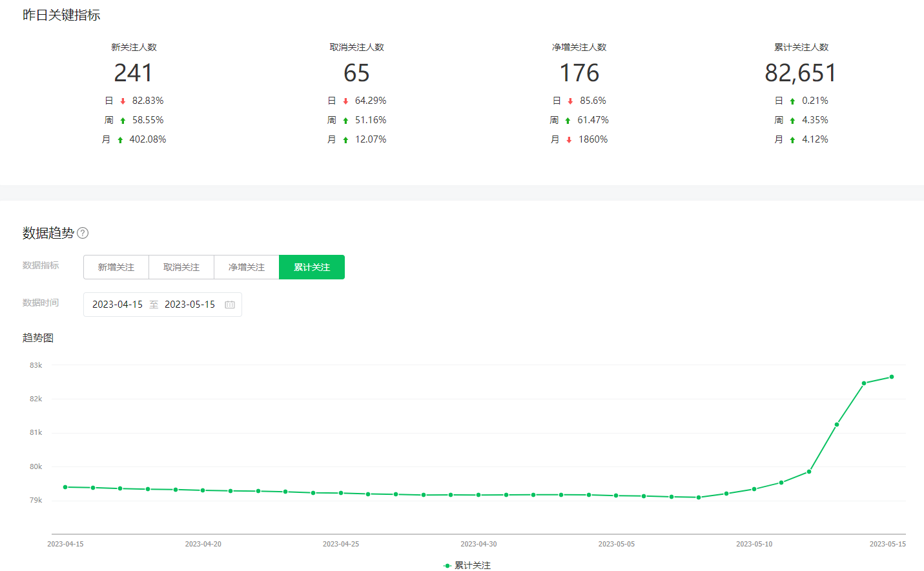Click green monthly up arrow under 新关注人数
Screen dimensions: 924x571
[120, 140]
